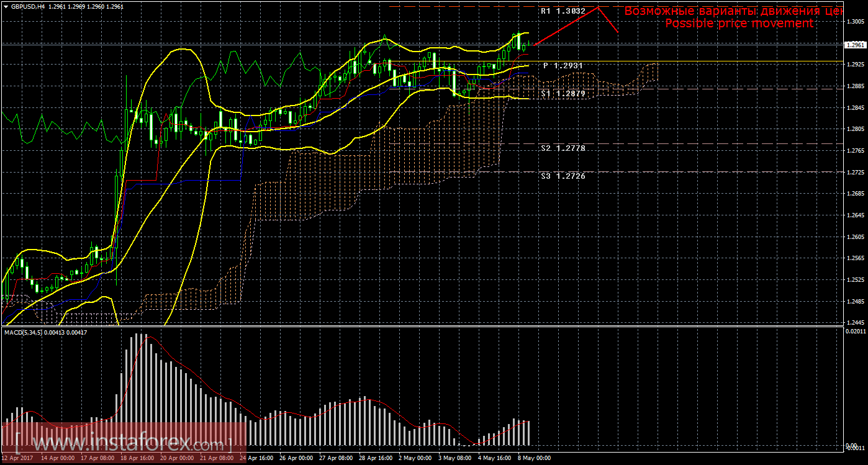
Task: Select the S3 1.2726 support label
Action: pyautogui.click(x=563, y=176)
